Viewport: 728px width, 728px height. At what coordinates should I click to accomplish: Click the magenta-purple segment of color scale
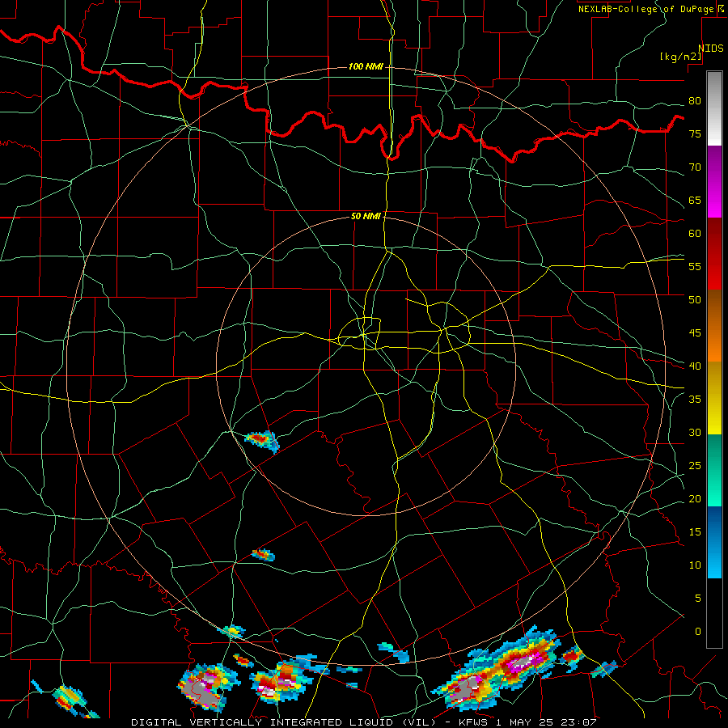[714, 181]
